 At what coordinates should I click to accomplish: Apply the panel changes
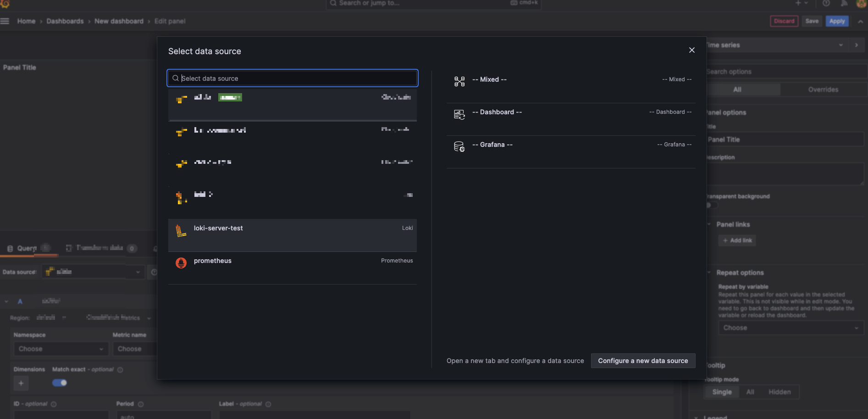point(837,21)
